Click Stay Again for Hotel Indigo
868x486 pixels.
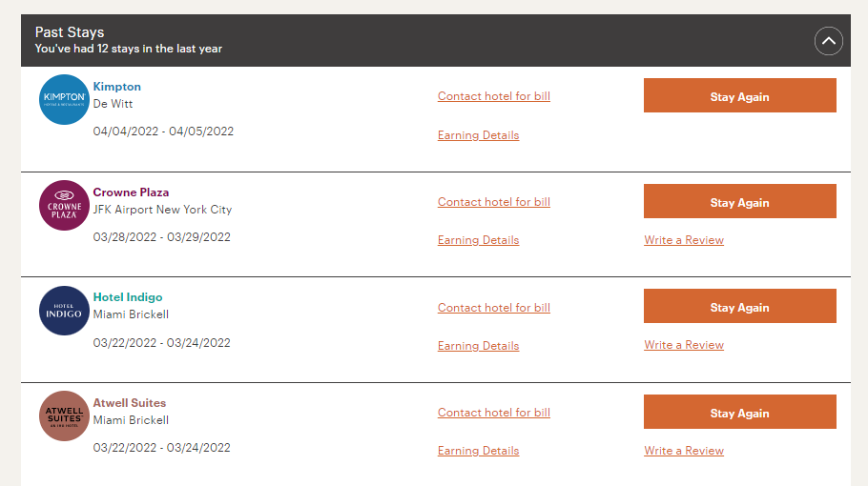tap(739, 306)
